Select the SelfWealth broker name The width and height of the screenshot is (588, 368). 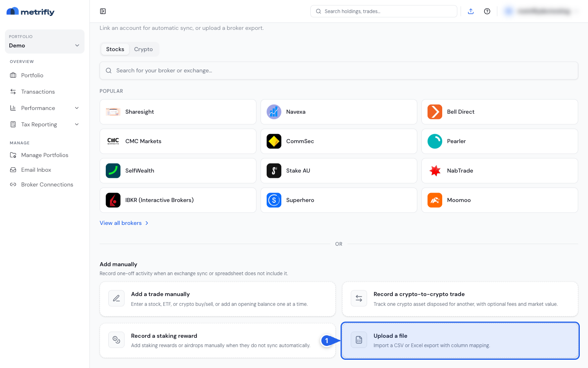[x=140, y=171]
